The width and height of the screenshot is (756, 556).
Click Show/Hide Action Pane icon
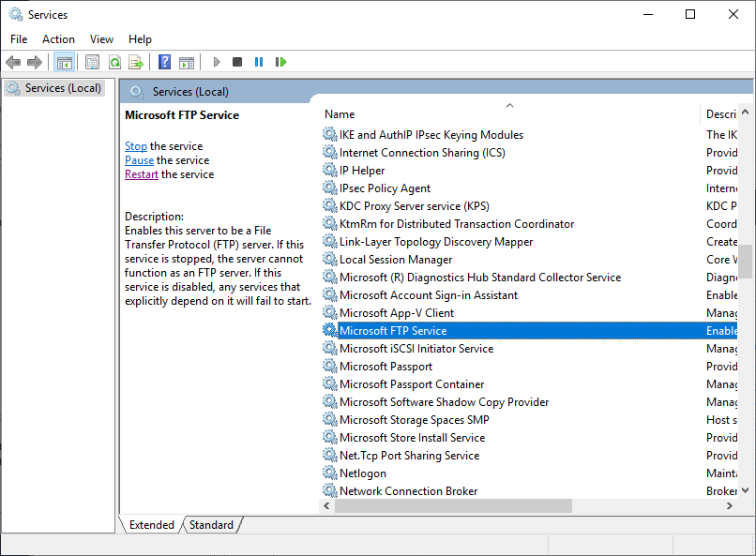[x=187, y=62]
